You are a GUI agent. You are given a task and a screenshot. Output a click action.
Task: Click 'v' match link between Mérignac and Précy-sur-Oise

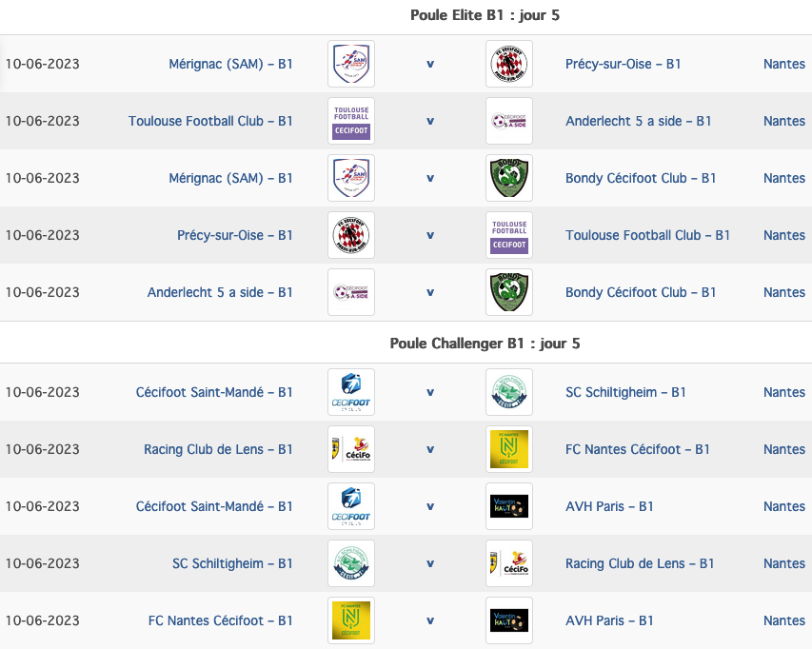click(x=430, y=64)
